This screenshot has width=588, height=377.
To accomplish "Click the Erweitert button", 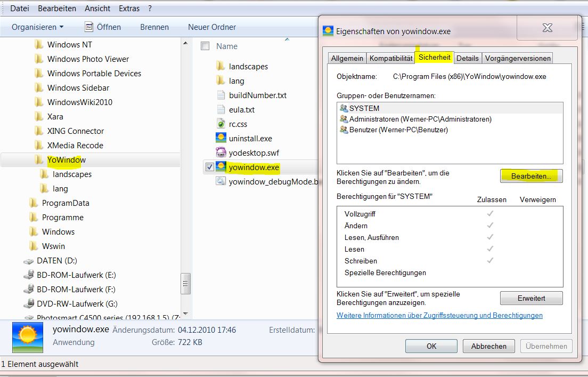I will tap(532, 298).
